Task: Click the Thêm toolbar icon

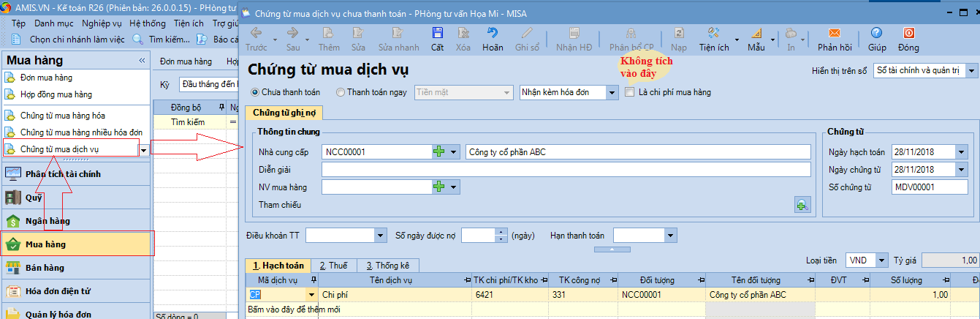Action: [329, 33]
